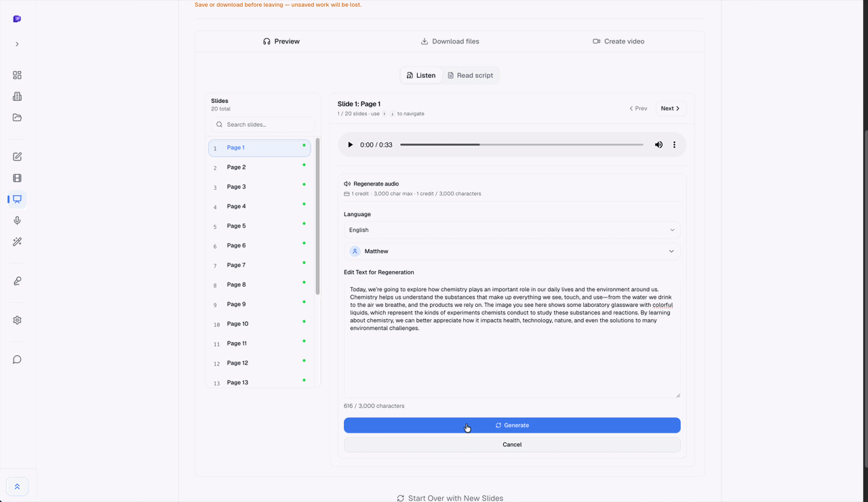Switch to the Download files tab
Screen dimensions: 868x502
pyautogui.click(x=450, y=41)
